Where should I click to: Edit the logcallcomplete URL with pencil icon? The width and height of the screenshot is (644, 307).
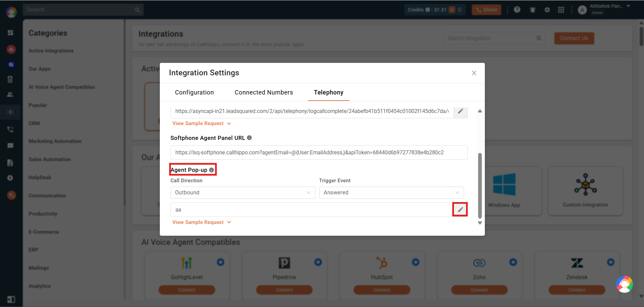460,111
